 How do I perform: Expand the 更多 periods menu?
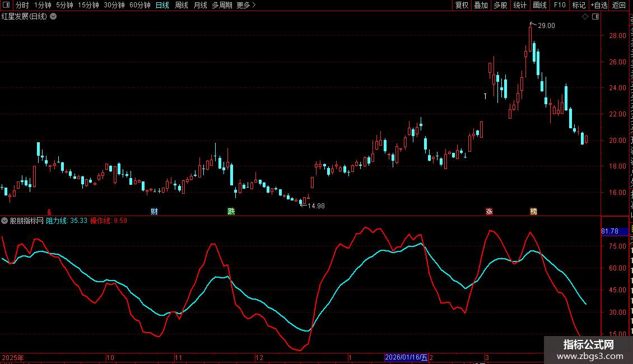point(246,5)
